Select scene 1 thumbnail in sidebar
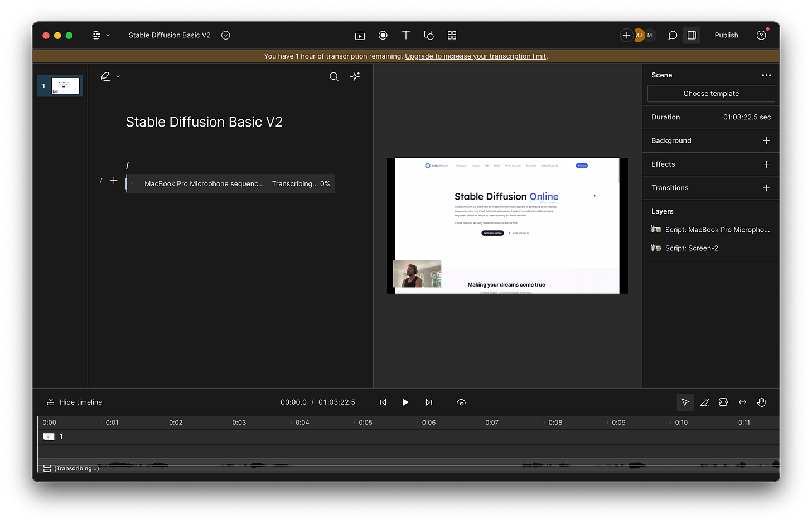The height and width of the screenshot is (524, 812). coord(60,86)
